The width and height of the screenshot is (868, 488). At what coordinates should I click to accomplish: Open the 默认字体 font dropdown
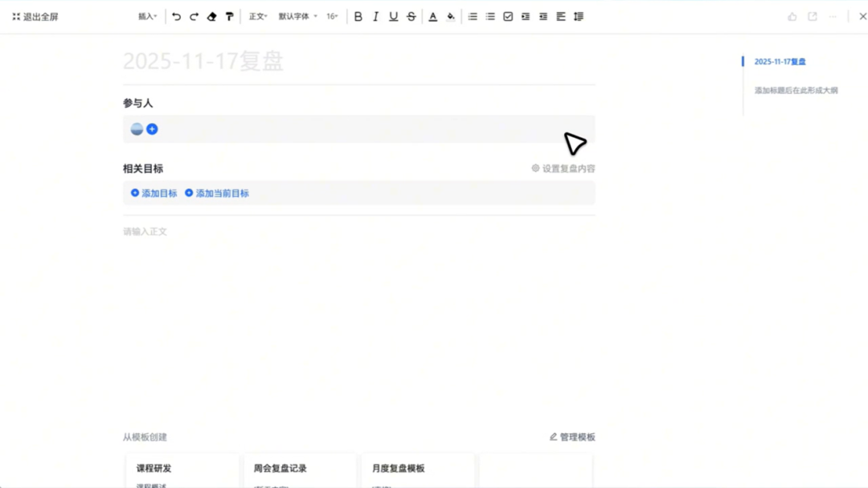pos(298,17)
